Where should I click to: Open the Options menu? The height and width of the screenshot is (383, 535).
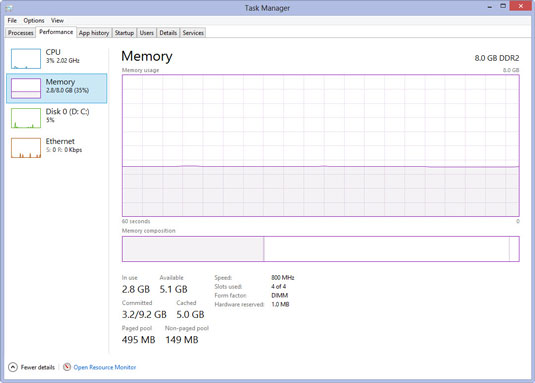34,20
